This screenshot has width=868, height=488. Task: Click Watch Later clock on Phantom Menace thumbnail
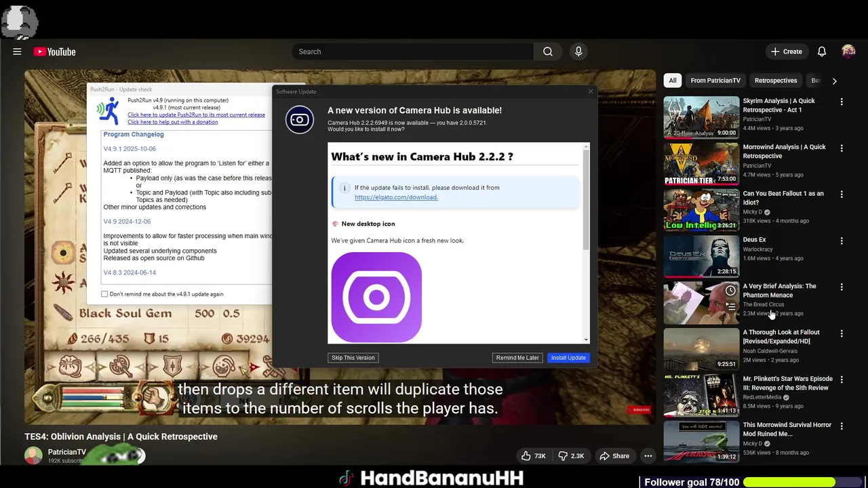730,291
